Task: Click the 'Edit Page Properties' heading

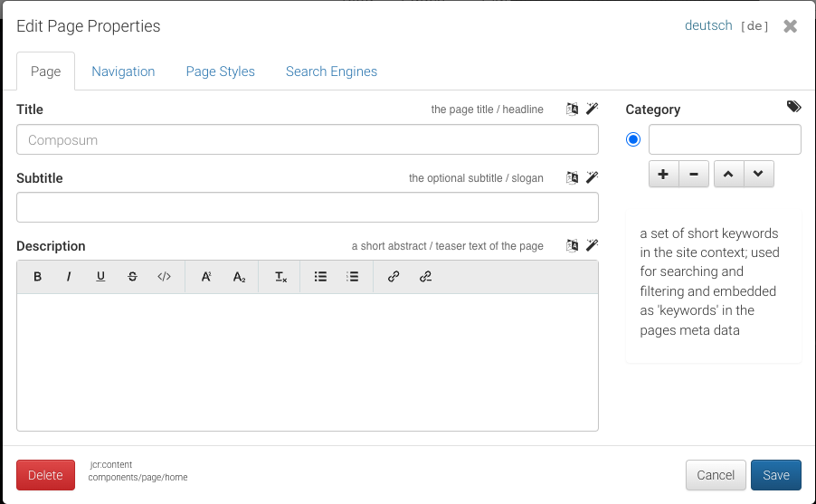Action: (89, 26)
